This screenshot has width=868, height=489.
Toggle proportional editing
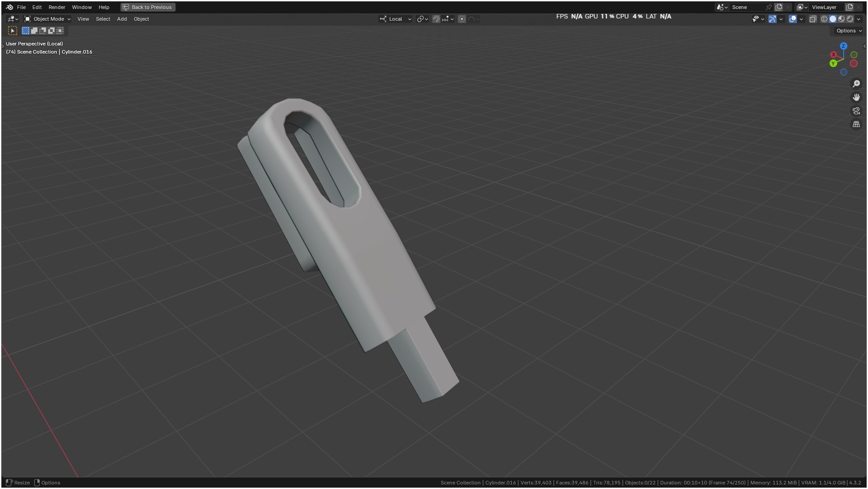click(x=462, y=19)
